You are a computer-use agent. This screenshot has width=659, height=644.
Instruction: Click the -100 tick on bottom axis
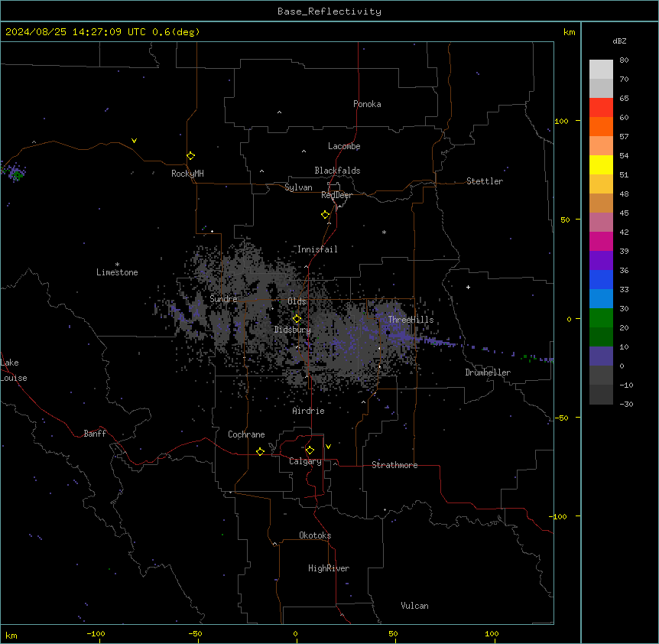coord(96,633)
